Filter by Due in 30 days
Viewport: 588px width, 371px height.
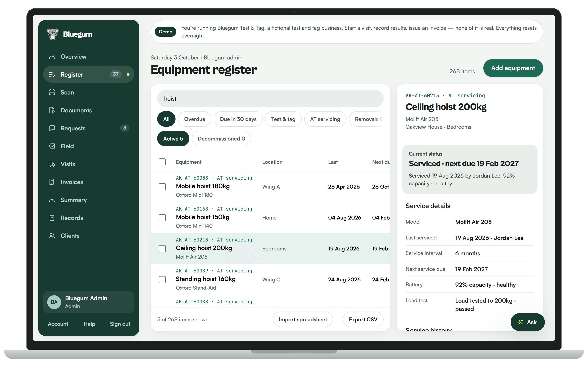coord(238,119)
